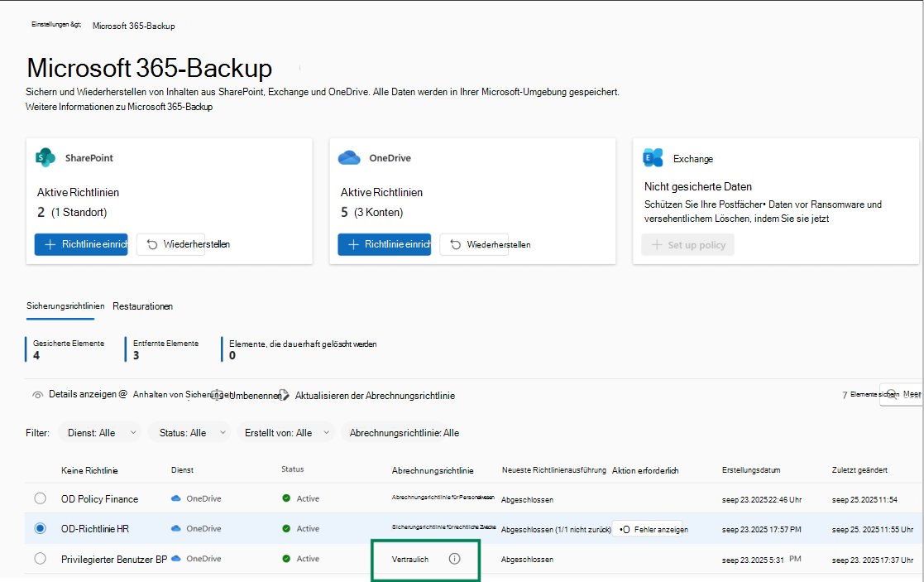Click the Microsoft 365-Backup breadcrumb entry

[134, 26]
